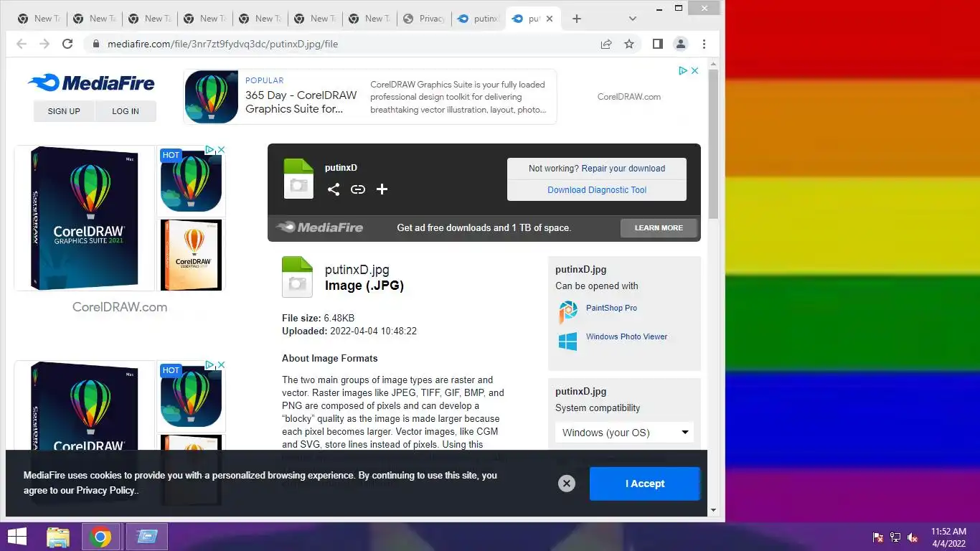Click Repair your download link
The height and width of the screenshot is (551, 980).
[x=623, y=169]
